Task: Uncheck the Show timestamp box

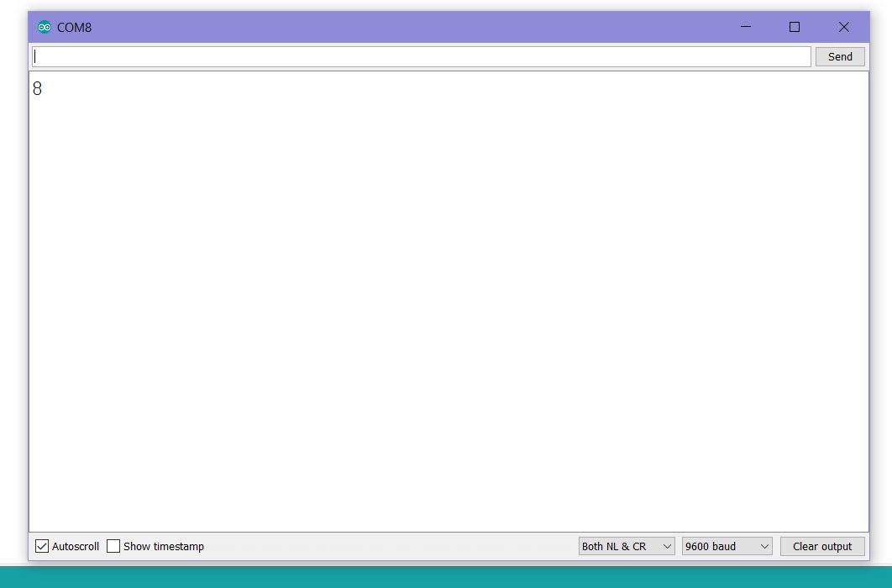Action: [113, 546]
